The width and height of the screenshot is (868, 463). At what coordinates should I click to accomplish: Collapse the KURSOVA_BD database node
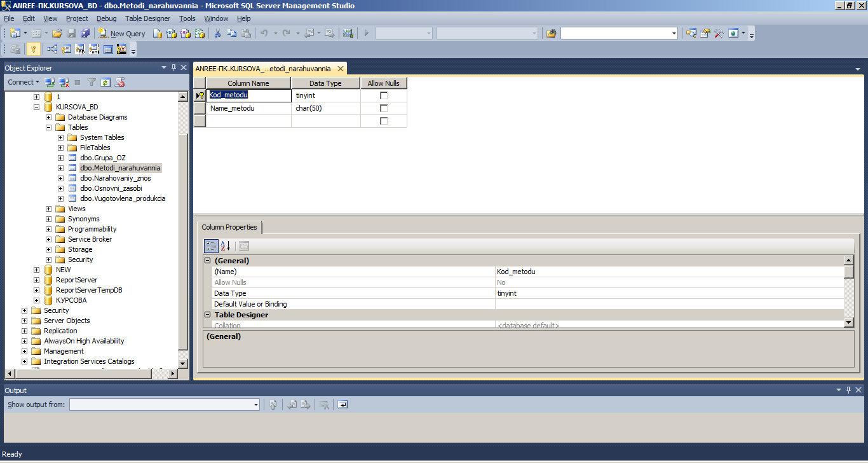(36, 107)
